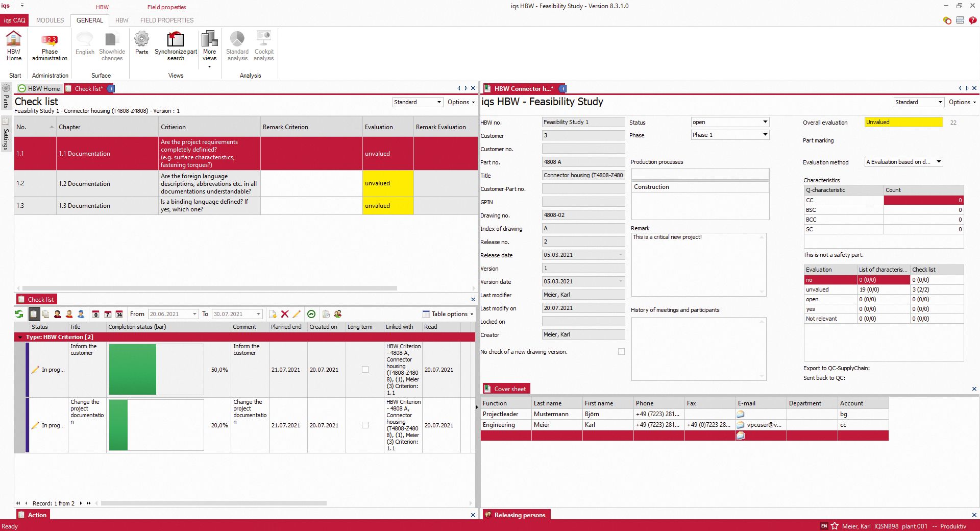Toggle 'No check of a new drawing version' checkbox
This screenshot has width=980, height=531.
click(x=621, y=352)
